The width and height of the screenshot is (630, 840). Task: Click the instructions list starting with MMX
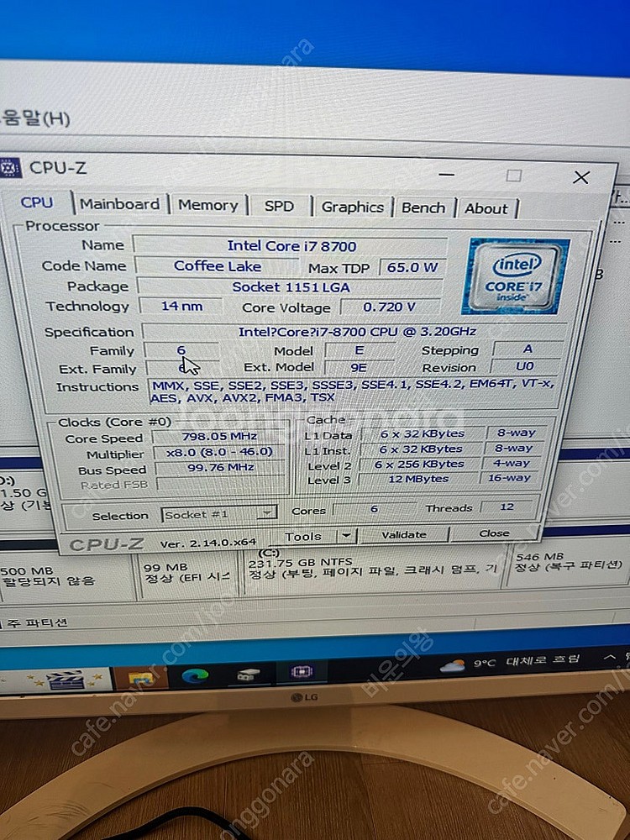click(353, 391)
